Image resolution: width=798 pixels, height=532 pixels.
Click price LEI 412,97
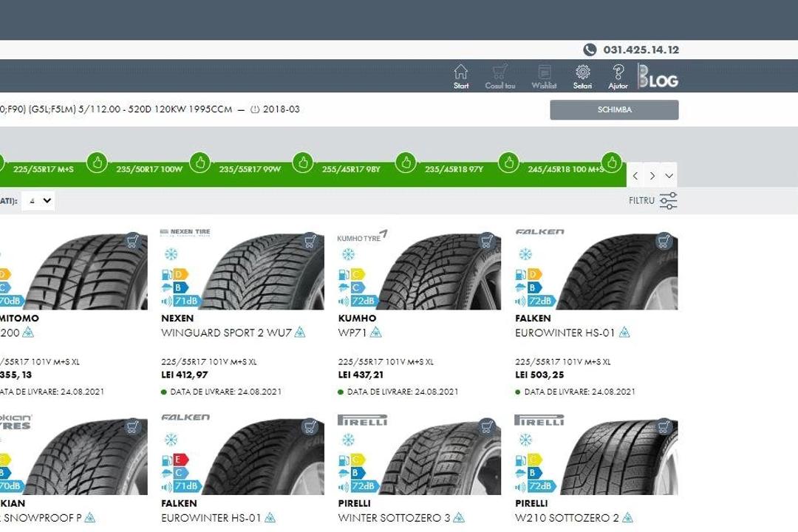click(x=184, y=375)
